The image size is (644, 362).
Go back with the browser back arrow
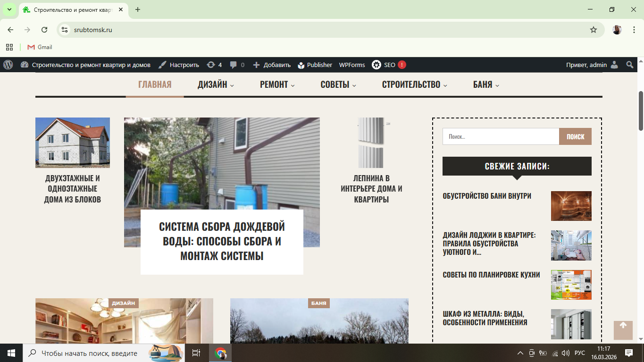(x=10, y=30)
